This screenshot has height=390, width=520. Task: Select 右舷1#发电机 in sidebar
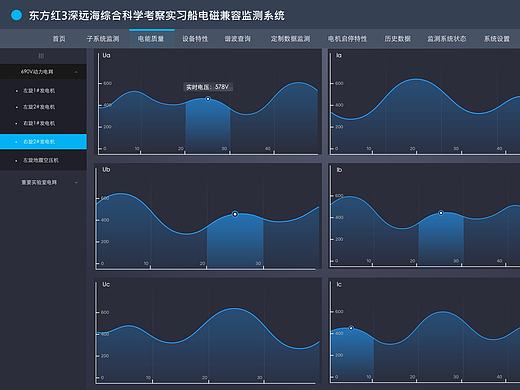[39, 123]
